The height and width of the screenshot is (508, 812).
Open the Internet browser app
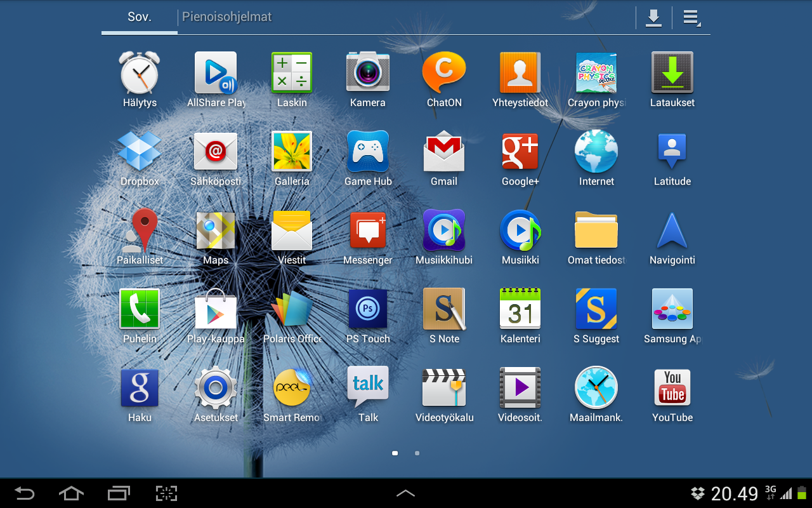(x=596, y=159)
